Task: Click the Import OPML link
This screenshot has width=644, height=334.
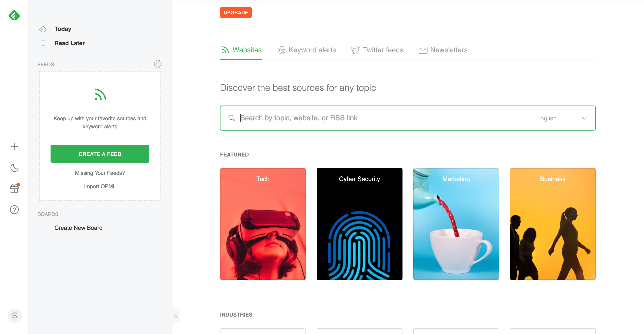Action: pos(100,186)
